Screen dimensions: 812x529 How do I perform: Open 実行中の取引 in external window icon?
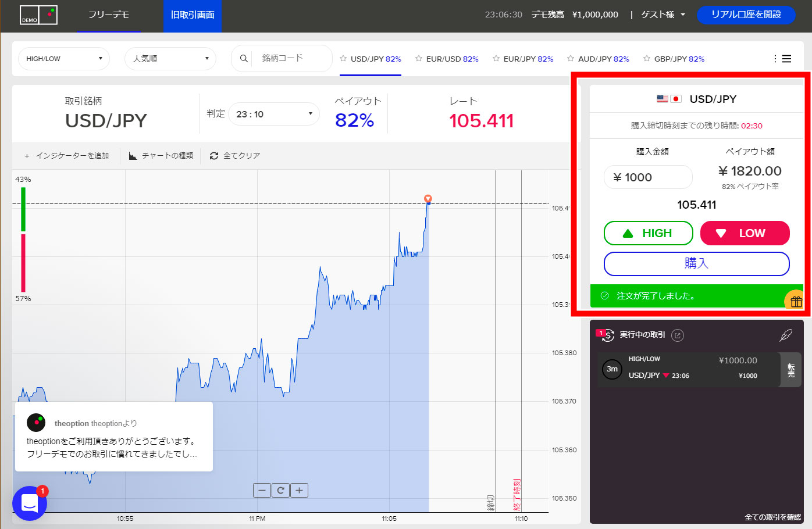point(678,335)
